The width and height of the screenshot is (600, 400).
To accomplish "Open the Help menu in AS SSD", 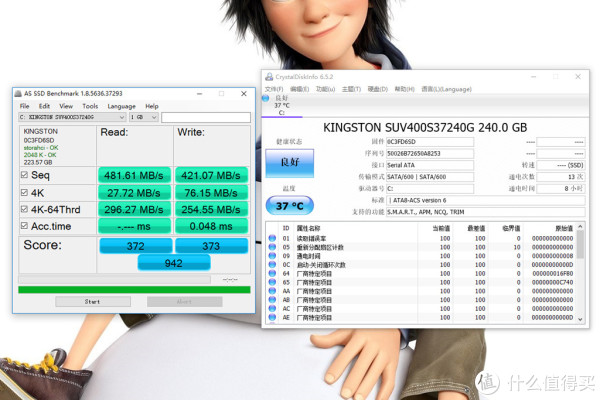I will point(152,106).
